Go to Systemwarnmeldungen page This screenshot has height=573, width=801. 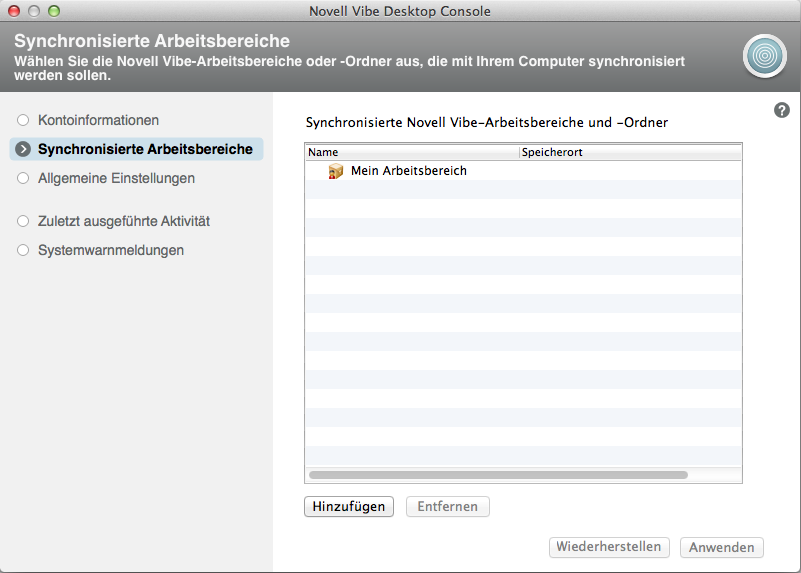[x=110, y=250]
